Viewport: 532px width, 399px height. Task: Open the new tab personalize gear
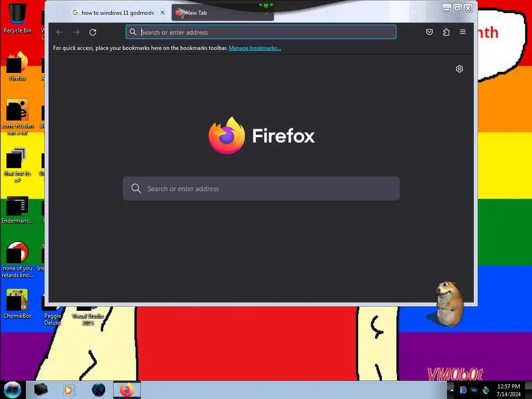tap(459, 69)
